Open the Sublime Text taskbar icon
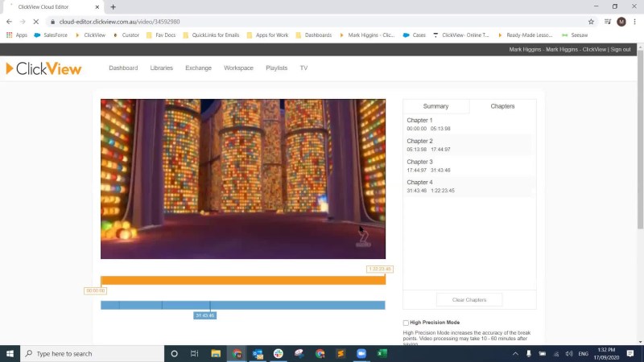 point(341,353)
